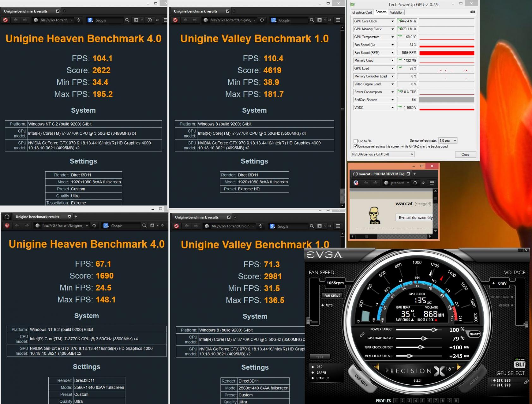The width and height of the screenshot is (532, 404).
Task: Click the Close button in GPU-Z
Action: pyautogui.click(x=465, y=154)
